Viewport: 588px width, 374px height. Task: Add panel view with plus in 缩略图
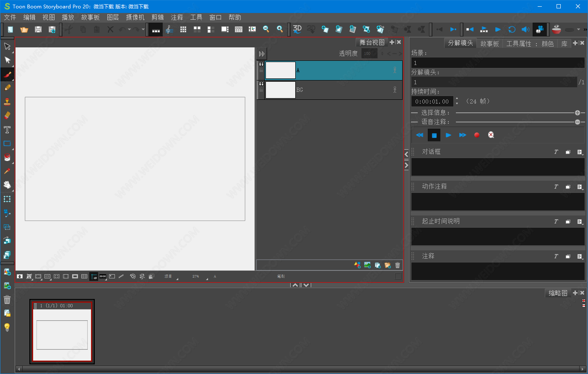[575, 293]
